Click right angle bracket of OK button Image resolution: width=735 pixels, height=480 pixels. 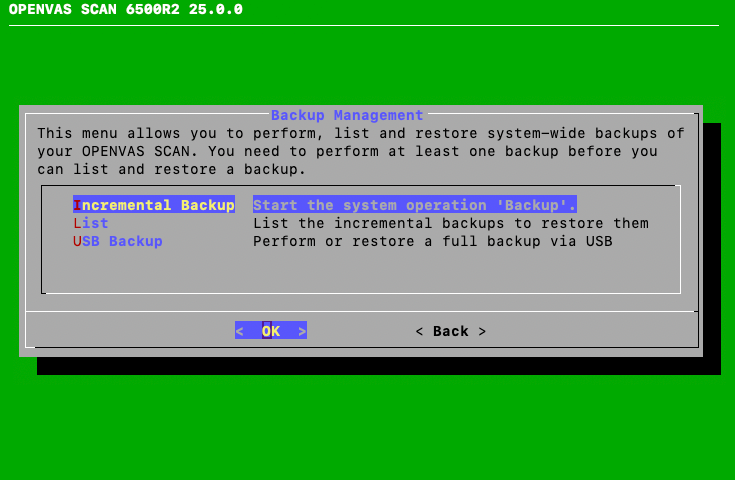pyautogui.click(x=302, y=331)
